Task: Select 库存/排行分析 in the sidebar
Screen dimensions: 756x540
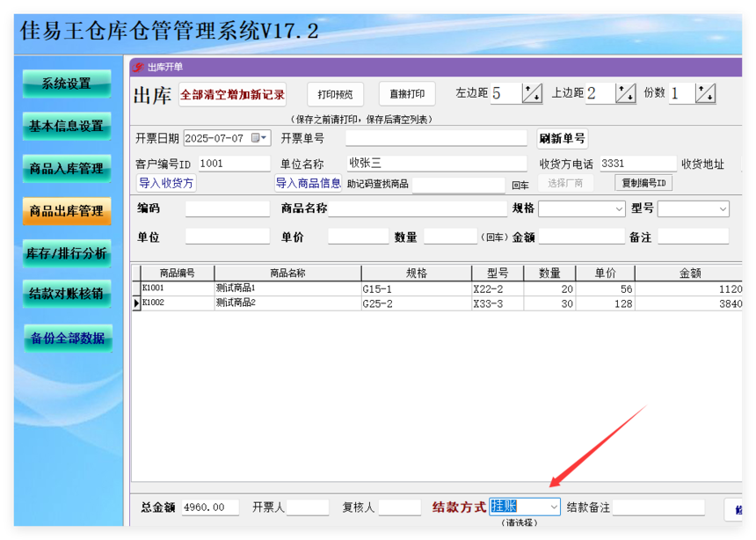Action: coord(67,253)
